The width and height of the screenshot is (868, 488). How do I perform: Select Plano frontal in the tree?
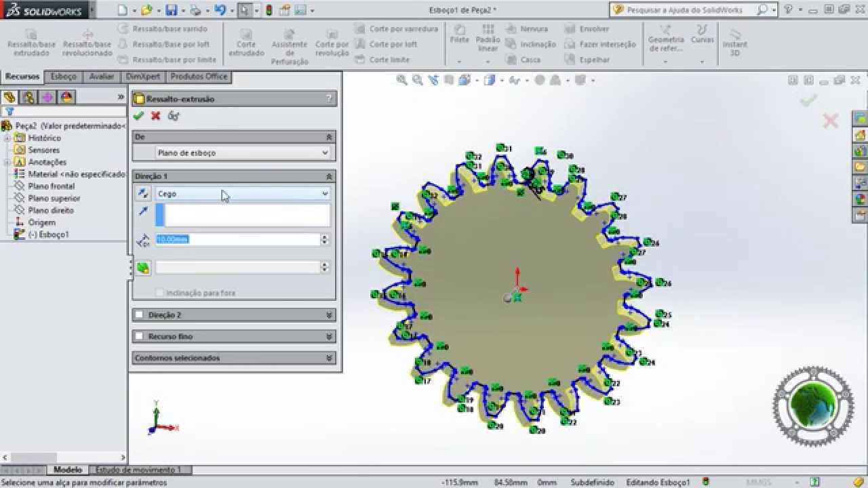pyautogui.click(x=52, y=186)
